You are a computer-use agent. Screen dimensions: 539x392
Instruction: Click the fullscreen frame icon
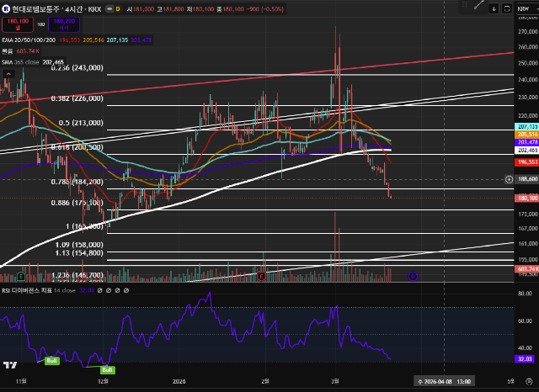coord(507,8)
